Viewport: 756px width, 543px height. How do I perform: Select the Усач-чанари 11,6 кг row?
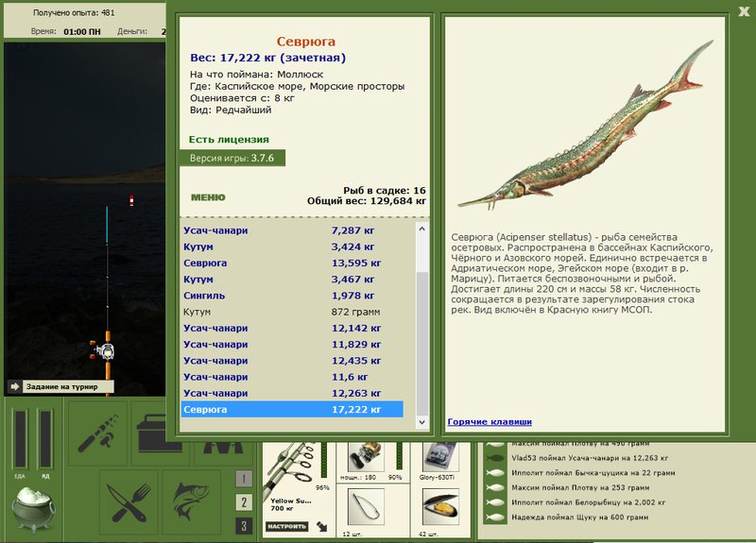pos(292,377)
